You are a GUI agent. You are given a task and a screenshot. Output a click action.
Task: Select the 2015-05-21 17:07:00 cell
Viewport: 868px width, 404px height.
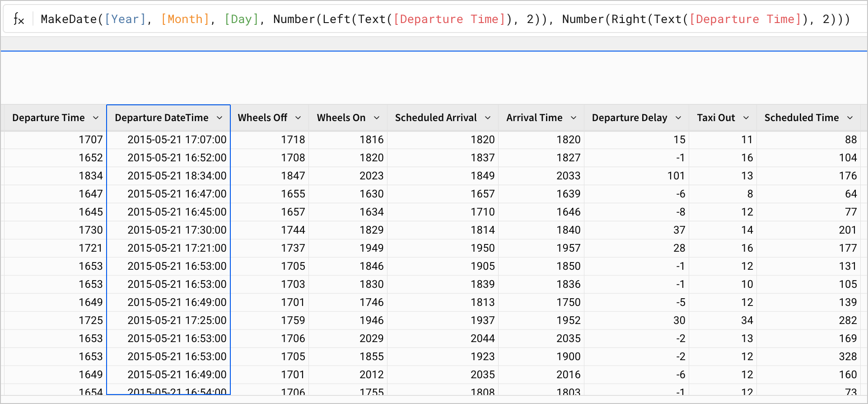pyautogui.click(x=177, y=140)
